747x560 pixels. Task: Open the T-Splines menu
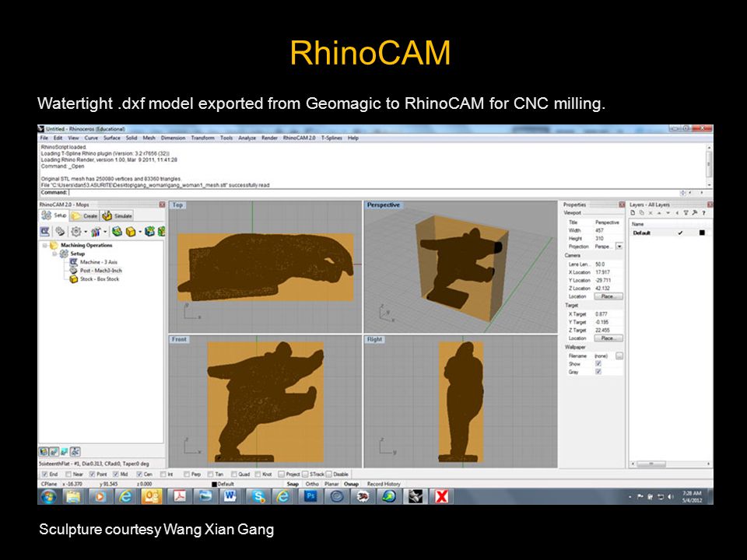(331, 138)
